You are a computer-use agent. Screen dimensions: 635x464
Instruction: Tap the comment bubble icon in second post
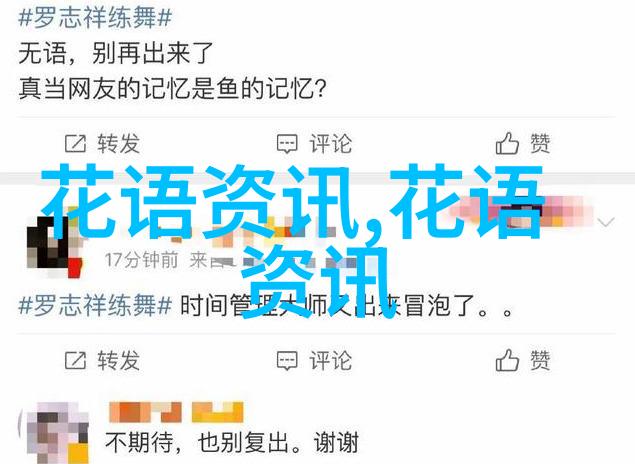click(287, 360)
